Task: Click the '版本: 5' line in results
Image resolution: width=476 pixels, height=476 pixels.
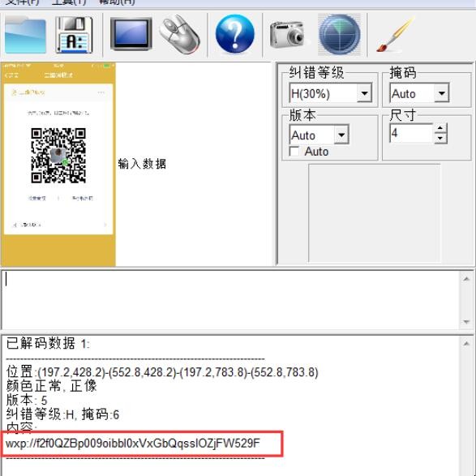Action: point(27,400)
